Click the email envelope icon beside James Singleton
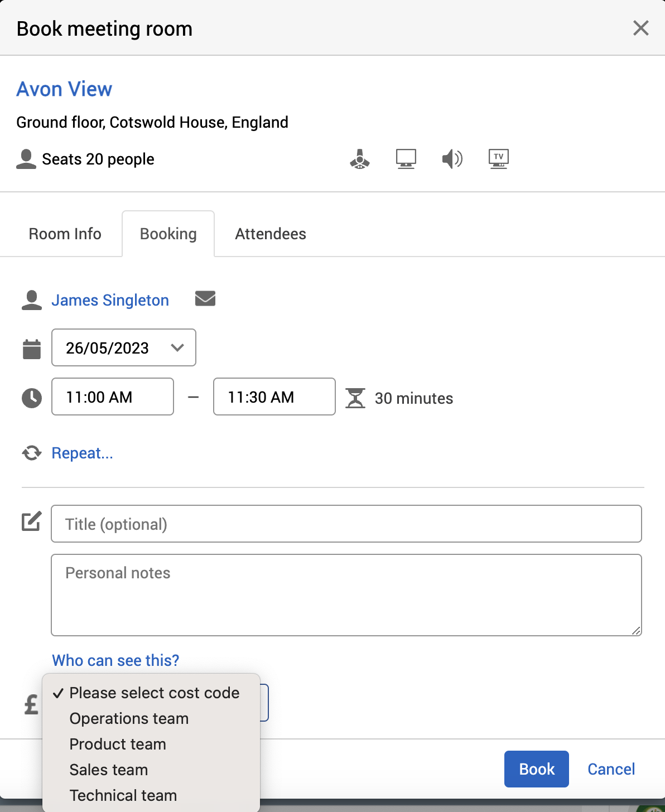The height and width of the screenshot is (812, 665). [x=205, y=299]
